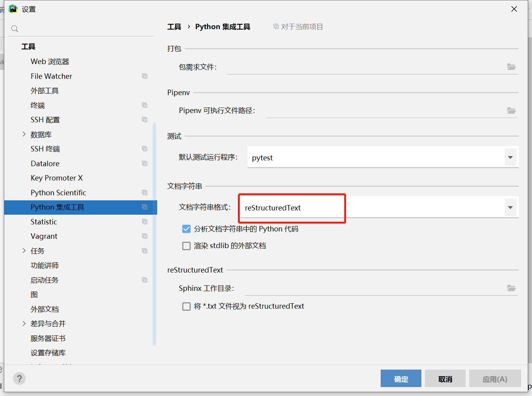532x396 pixels.
Task: Browse folder icon for Pipenv 可执行文件路径
Action: (511, 111)
